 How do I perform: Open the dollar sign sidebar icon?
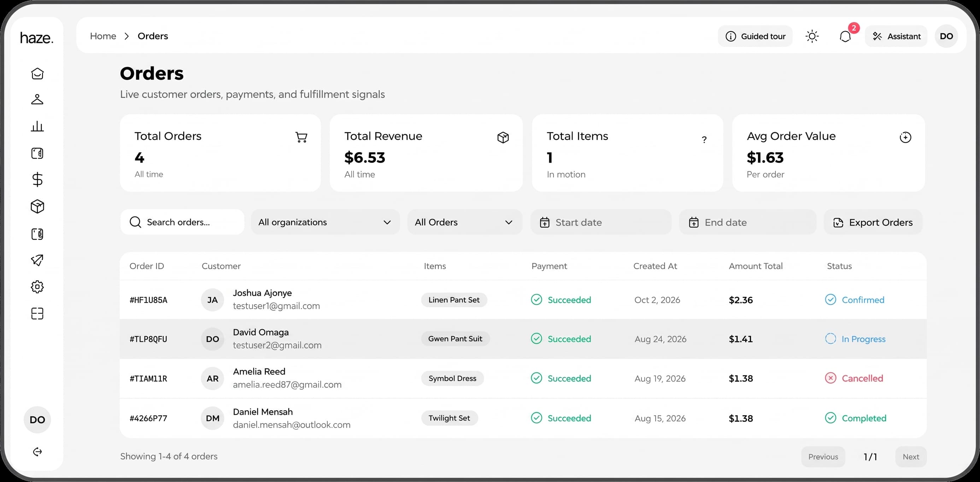[x=37, y=180]
